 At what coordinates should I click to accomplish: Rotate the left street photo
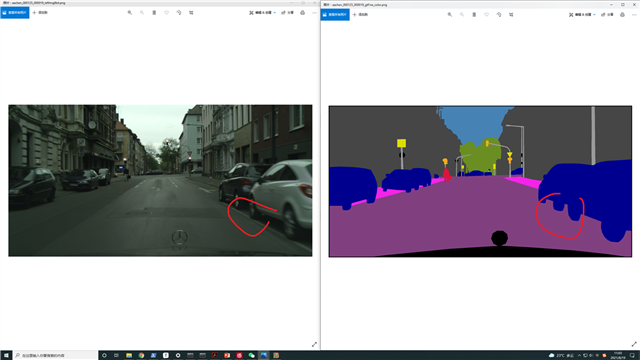[179, 13]
